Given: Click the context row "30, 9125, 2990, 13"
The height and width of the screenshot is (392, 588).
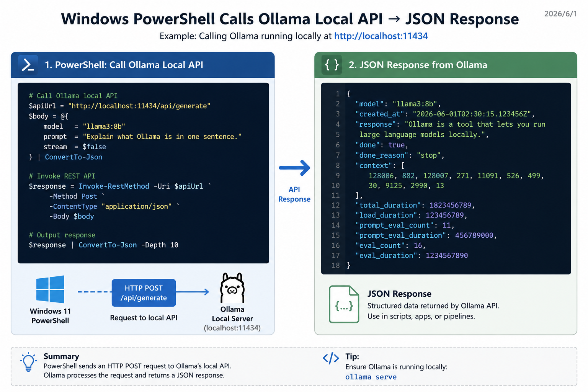Looking at the screenshot, I should click(406, 186).
